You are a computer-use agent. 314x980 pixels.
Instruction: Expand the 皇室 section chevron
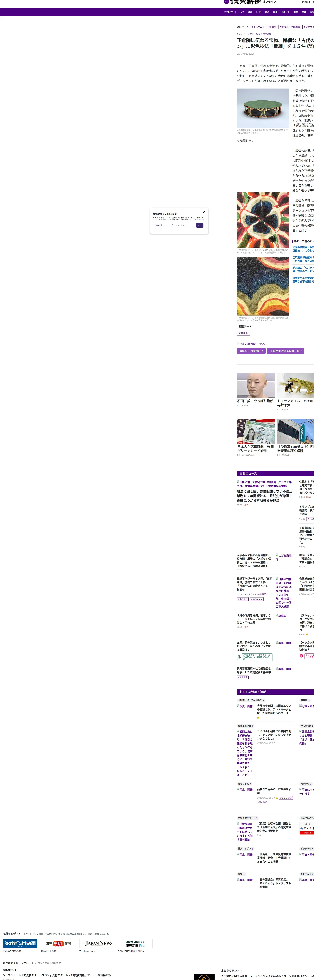[x=244, y=874]
